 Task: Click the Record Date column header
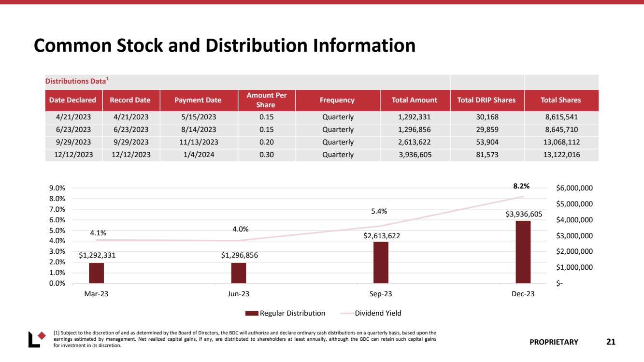(x=130, y=100)
